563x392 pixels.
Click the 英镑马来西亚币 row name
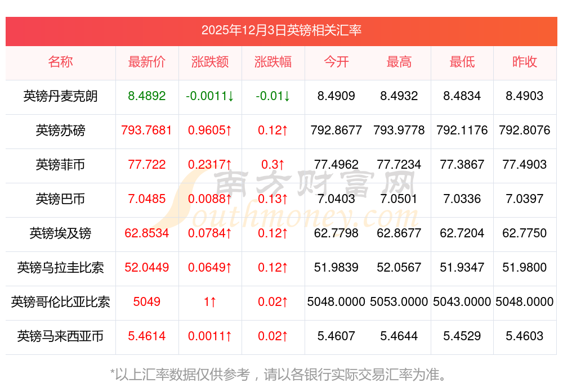coord(60,336)
